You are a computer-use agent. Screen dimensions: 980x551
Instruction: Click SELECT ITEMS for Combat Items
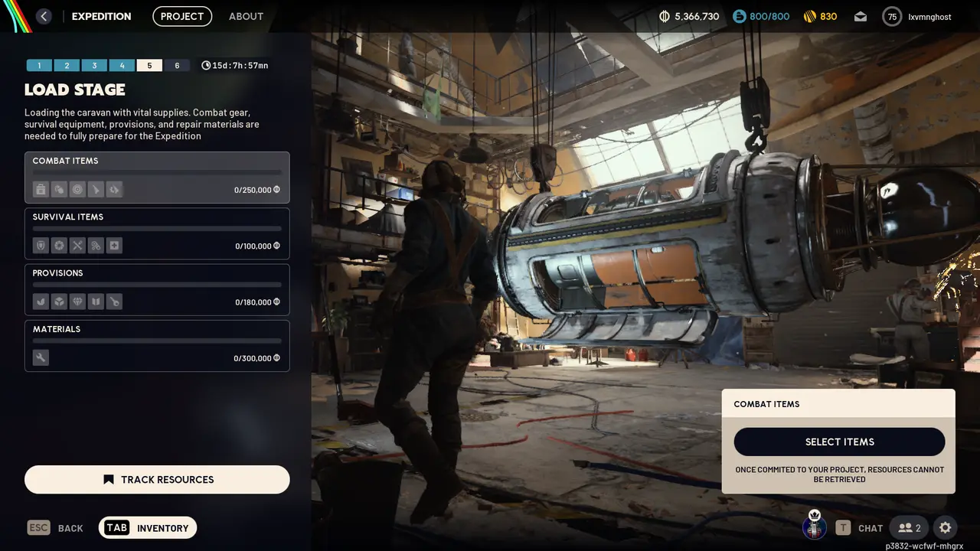pos(839,442)
